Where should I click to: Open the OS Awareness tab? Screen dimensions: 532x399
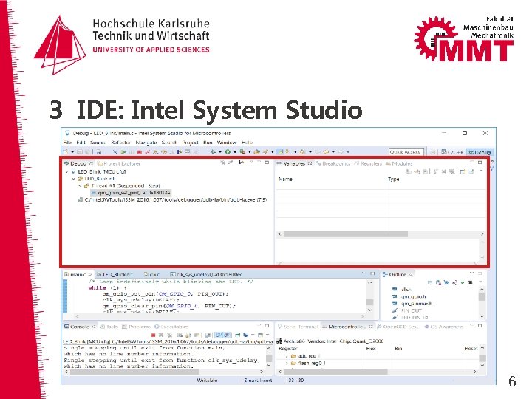(x=444, y=327)
